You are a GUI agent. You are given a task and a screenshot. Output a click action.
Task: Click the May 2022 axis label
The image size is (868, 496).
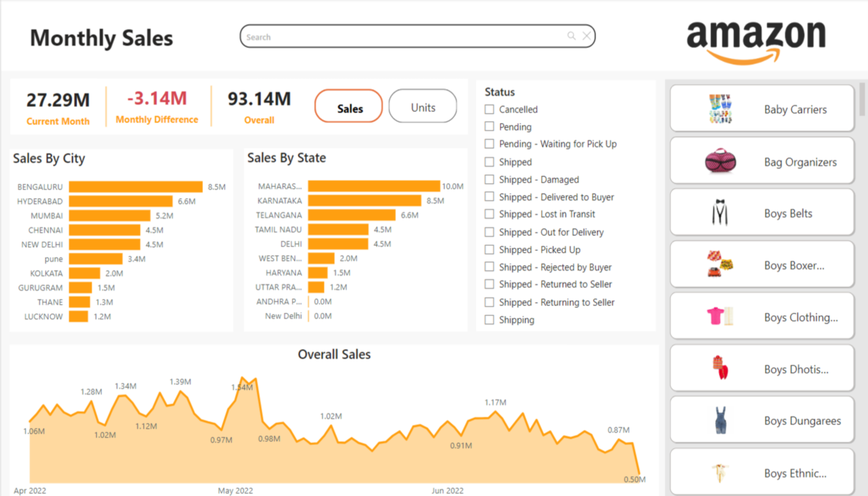point(234,490)
